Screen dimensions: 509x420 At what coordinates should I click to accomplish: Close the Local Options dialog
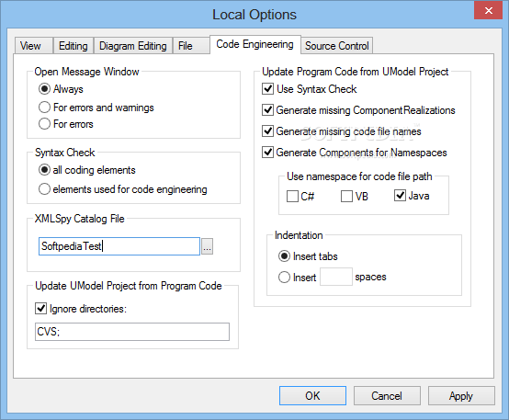click(488, 11)
